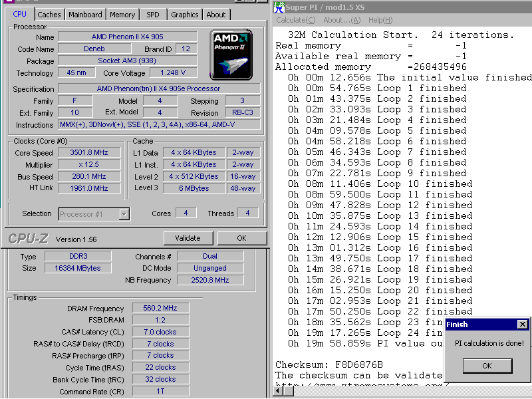Click the Super PI / mod1.5 XS title bar
Screen dimensions: 532x399
click(402, 7)
